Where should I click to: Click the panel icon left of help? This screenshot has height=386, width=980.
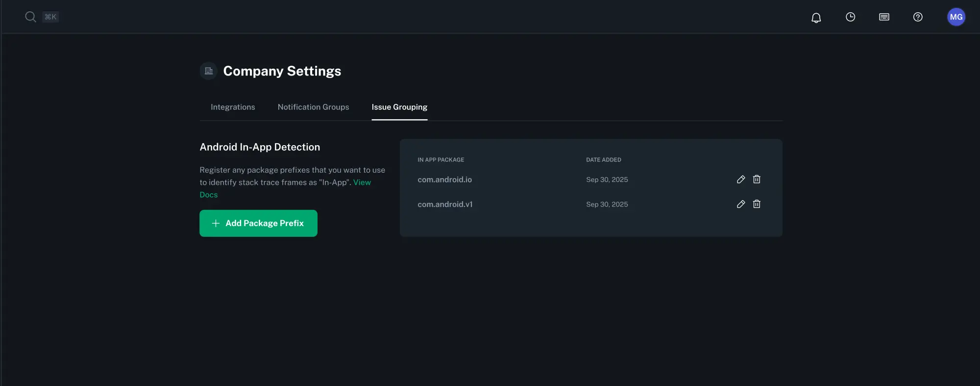[884, 17]
